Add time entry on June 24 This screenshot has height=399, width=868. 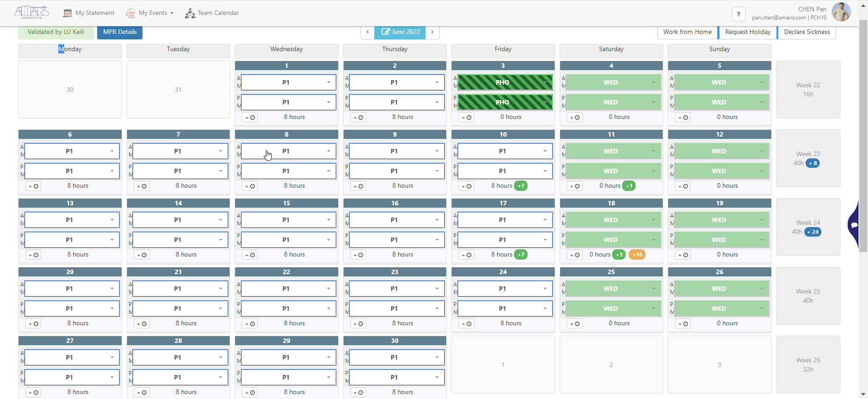467,324
